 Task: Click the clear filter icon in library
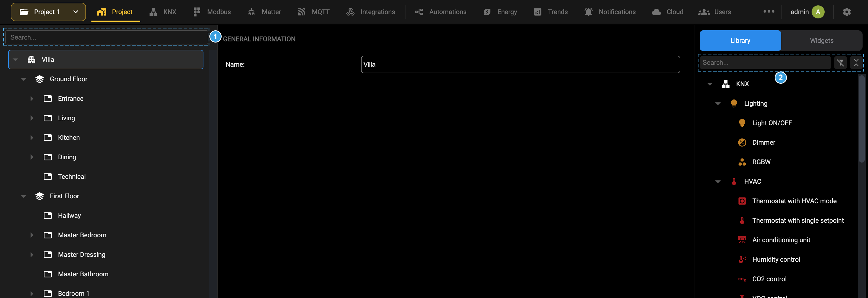click(840, 63)
